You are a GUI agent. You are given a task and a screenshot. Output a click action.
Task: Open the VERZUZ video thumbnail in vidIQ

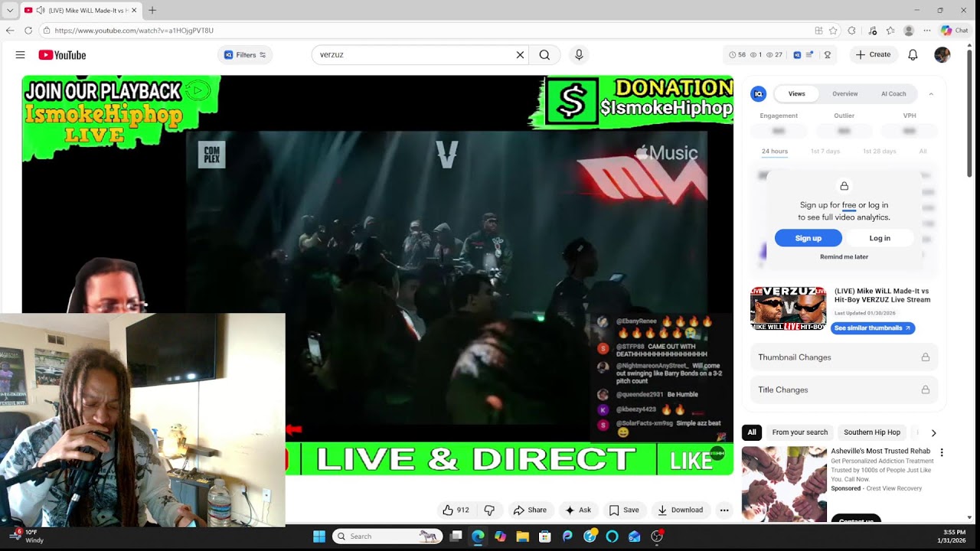click(789, 308)
